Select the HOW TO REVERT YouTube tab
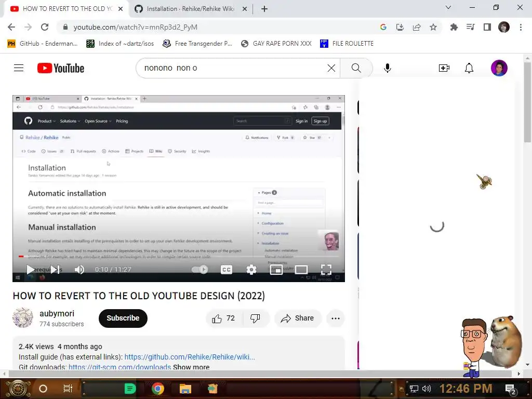532x399 pixels. (x=67, y=9)
